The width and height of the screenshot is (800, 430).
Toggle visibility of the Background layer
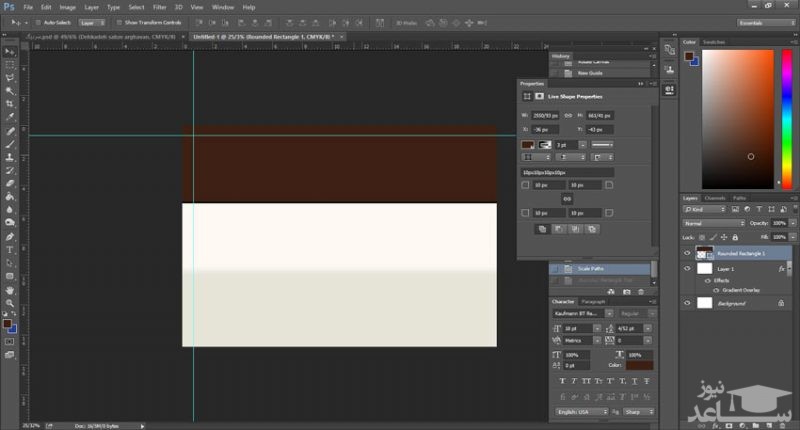pos(687,302)
